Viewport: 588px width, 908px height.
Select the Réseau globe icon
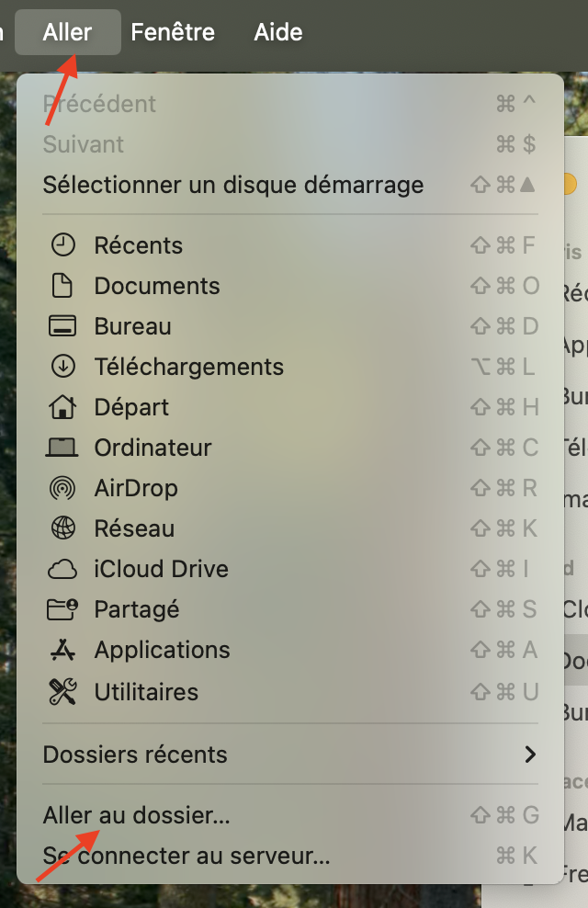pos(62,528)
